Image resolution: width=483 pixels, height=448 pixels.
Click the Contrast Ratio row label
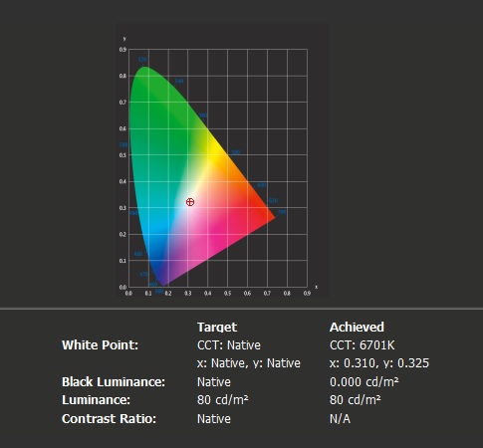109,419
